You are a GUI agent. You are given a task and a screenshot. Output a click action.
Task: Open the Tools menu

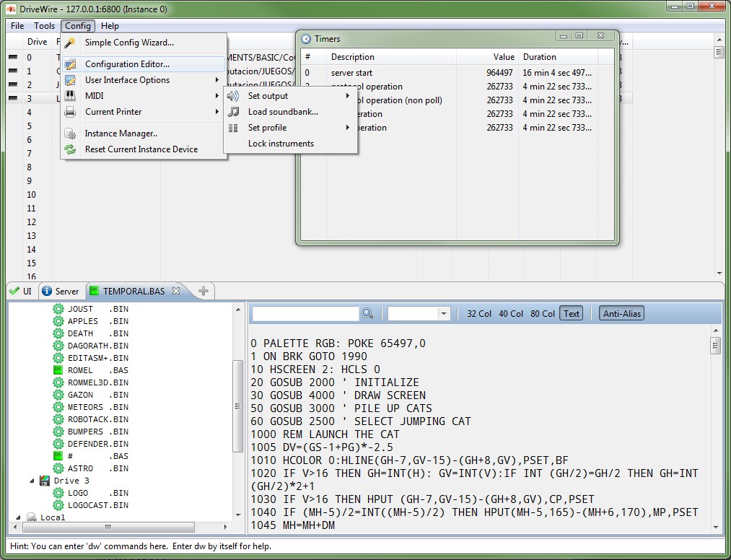[x=44, y=26]
